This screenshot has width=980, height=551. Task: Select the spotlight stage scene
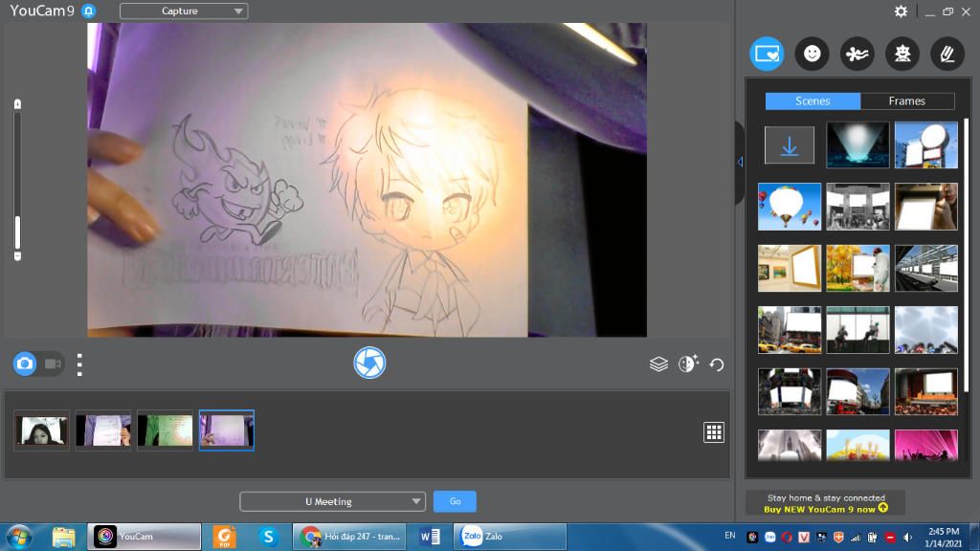[857, 145]
